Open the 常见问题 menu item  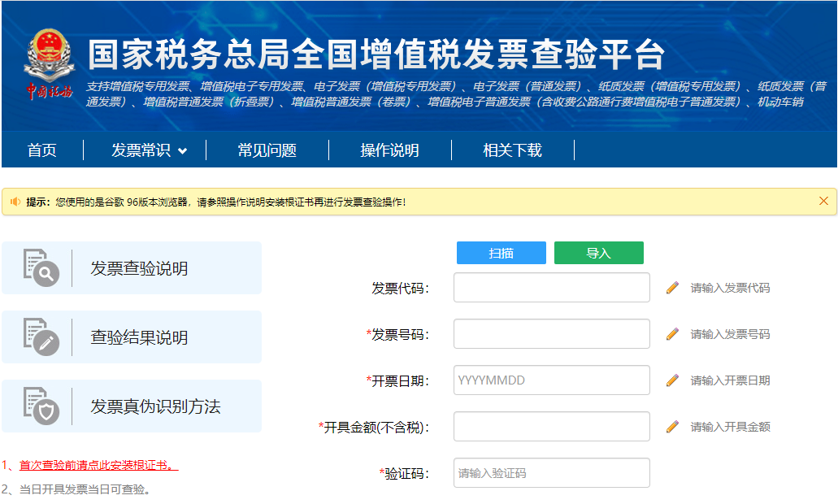[267, 150]
